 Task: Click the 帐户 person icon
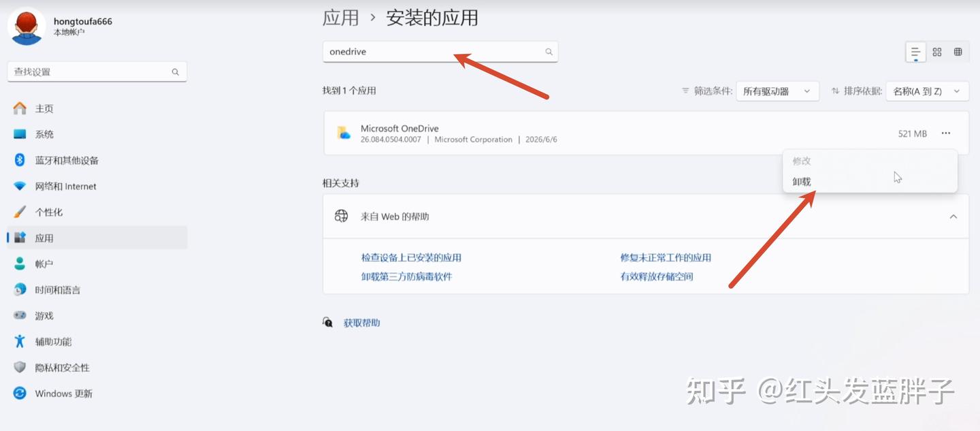pos(20,264)
